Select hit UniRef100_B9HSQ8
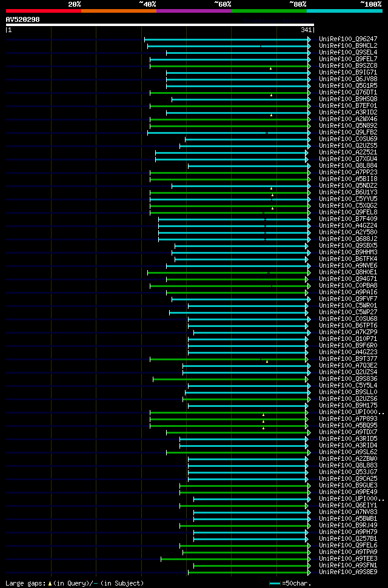Image resolution: width=388 pixels, height=588 pixels. click(348, 99)
